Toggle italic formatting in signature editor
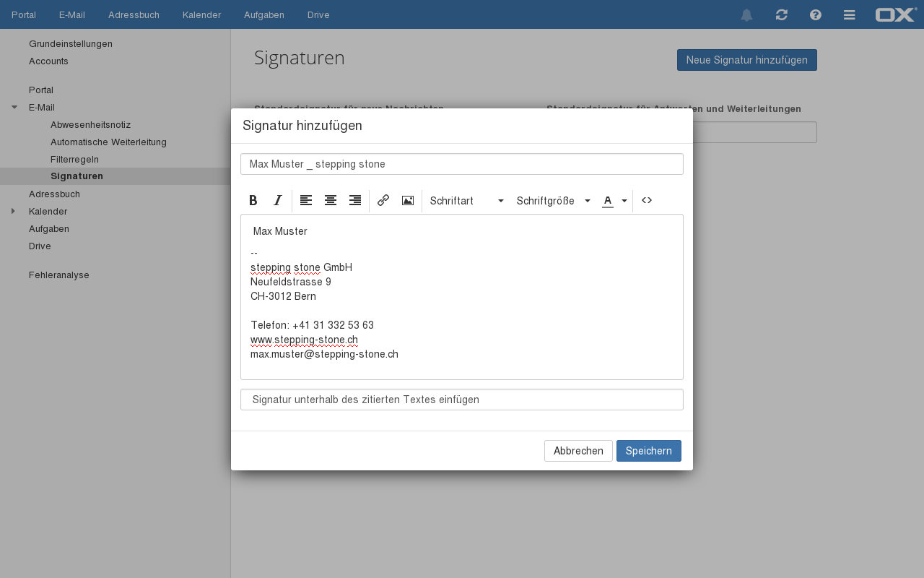This screenshot has height=578, width=924. [278, 201]
